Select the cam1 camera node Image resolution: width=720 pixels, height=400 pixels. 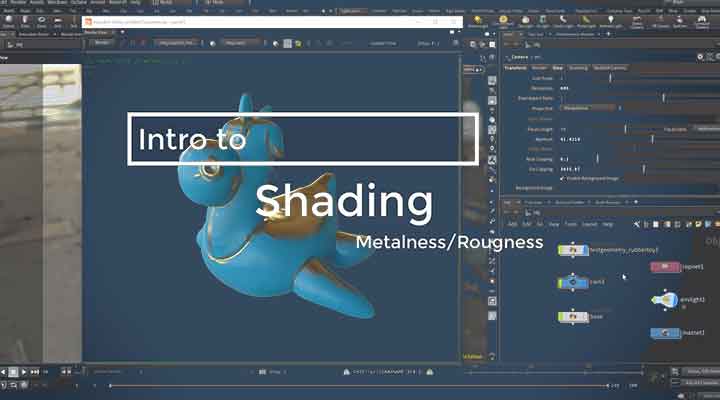coord(573,282)
